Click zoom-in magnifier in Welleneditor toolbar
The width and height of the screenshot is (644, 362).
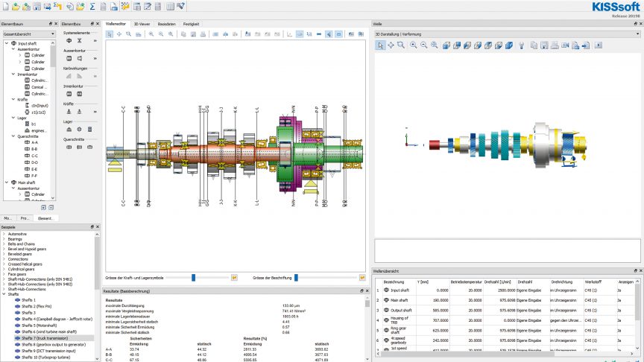pyautogui.click(x=151, y=34)
